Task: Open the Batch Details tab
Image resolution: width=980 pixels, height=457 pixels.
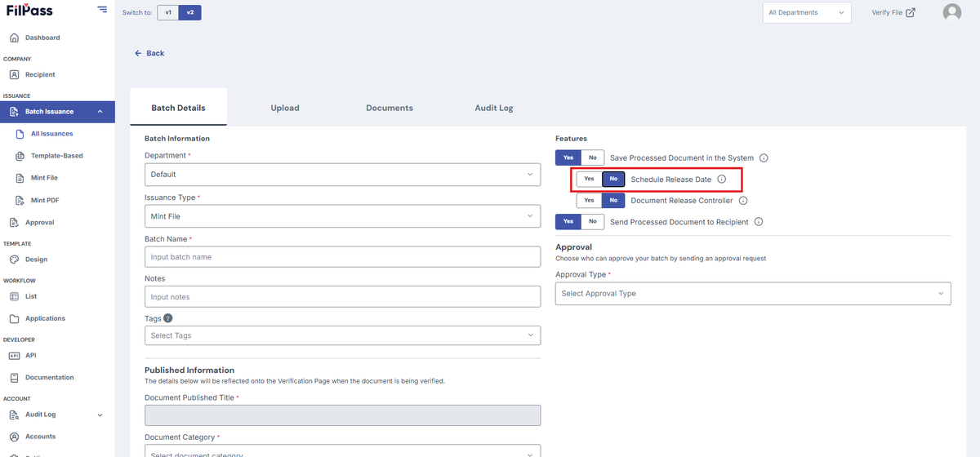Action: click(x=178, y=107)
